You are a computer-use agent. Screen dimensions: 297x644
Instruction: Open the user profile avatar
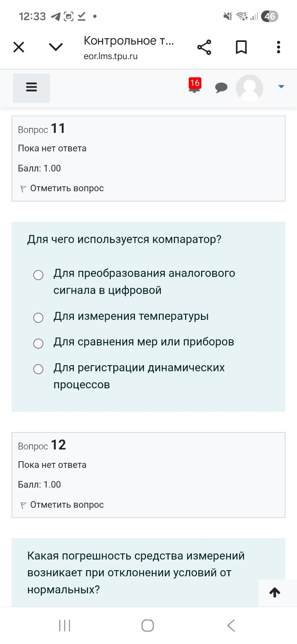250,88
